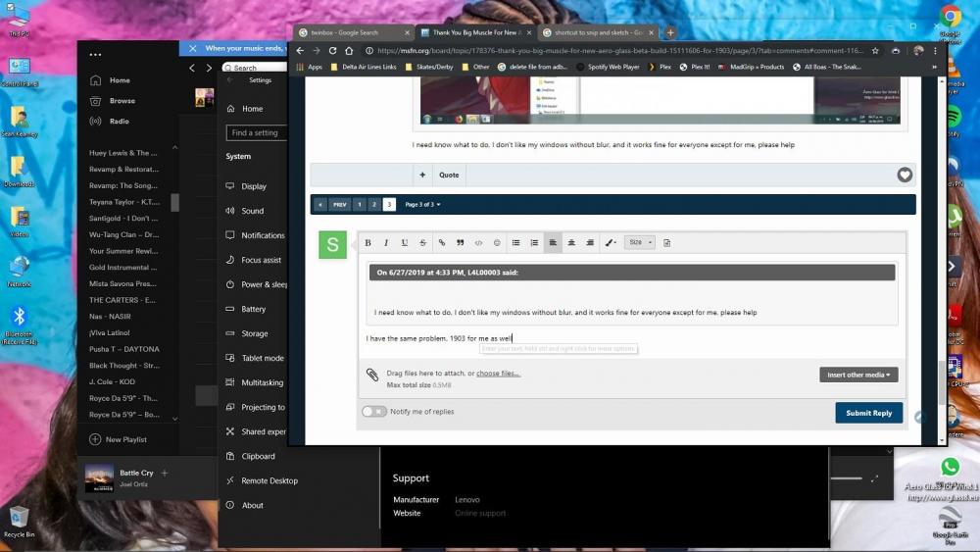Switch to the twinbox Google Search tab
Screen dimensions: 980x552
tap(353, 32)
